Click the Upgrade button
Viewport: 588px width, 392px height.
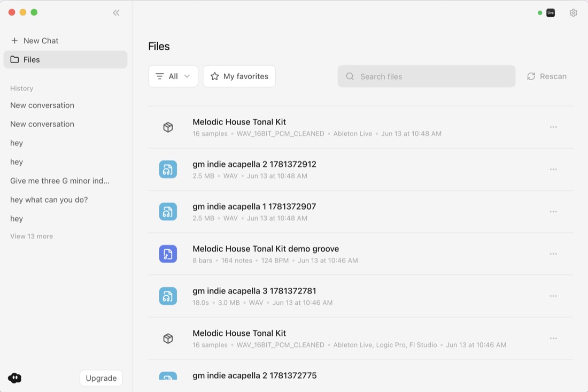101,378
